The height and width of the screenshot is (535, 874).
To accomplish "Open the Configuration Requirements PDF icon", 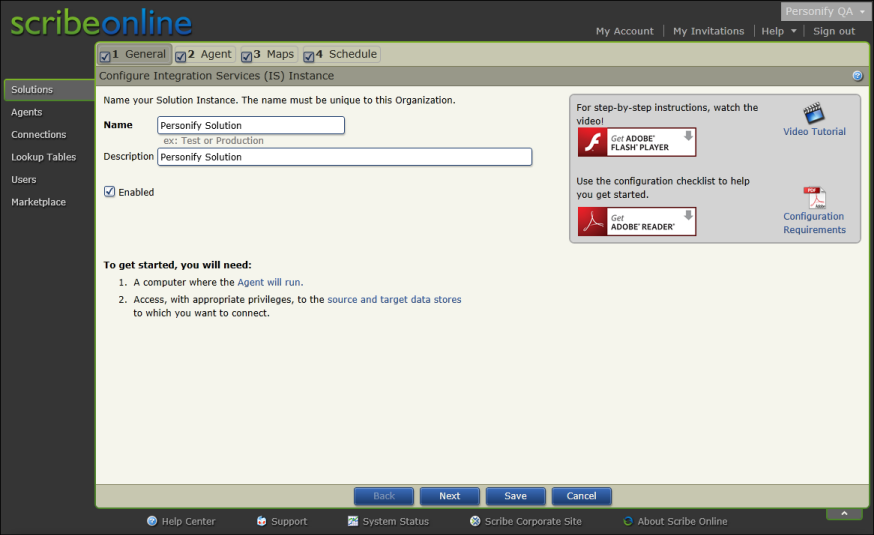I will point(814,198).
